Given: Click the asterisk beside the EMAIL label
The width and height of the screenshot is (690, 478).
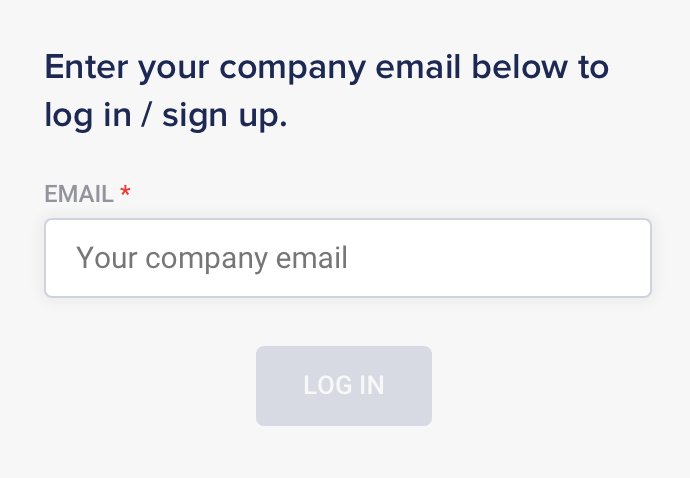Looking at the screenshot, I should [x=125, y=193].
